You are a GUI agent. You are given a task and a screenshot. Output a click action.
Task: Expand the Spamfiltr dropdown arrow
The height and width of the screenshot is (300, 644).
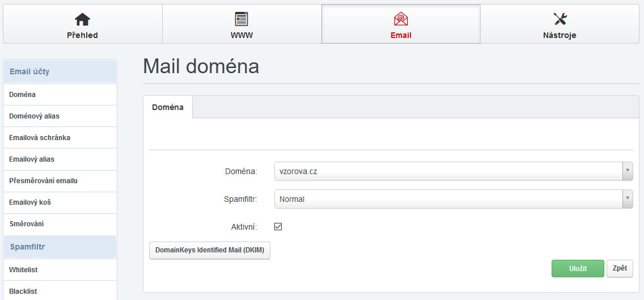pos(627,199)
